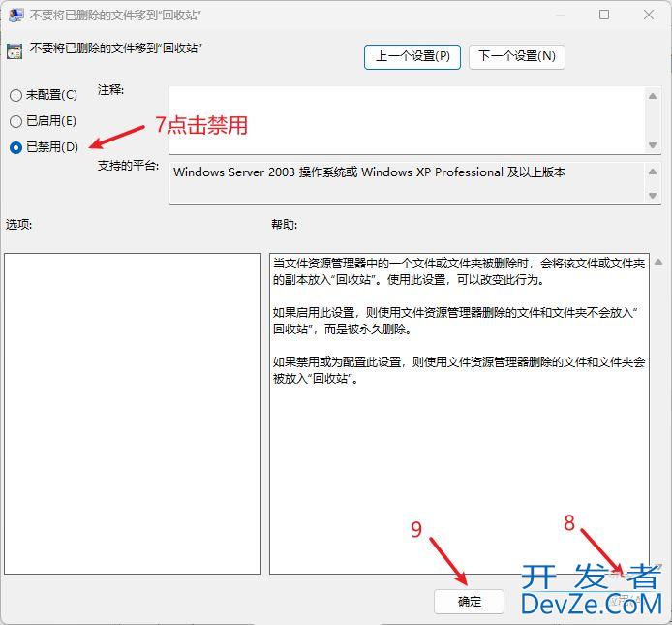This screenshot has width=672, height=625.
Task: Maximize the policy settings window
Action: (604, 15)
